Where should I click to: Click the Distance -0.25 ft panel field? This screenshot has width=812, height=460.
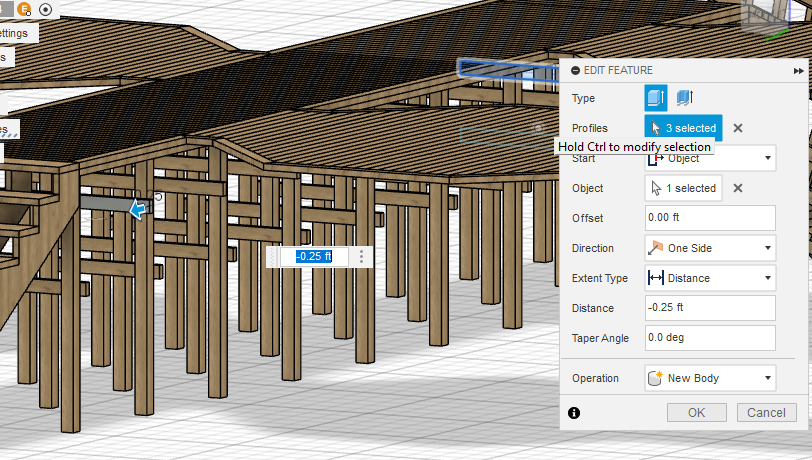click(710, 308)
